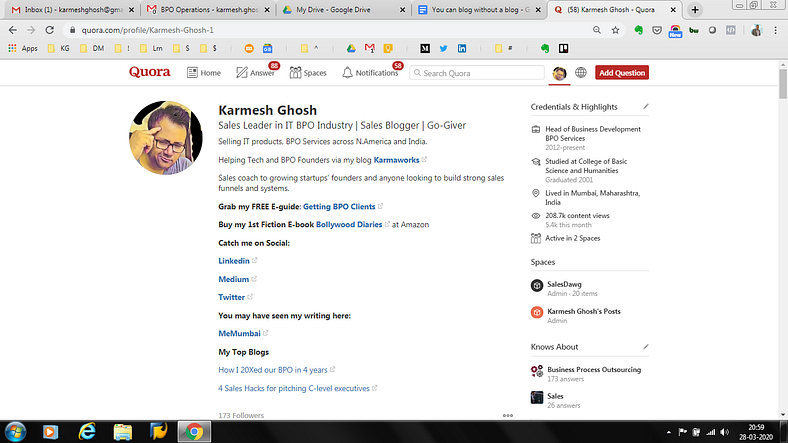Click the page vertical scrollbar thumb

point(783,83)
